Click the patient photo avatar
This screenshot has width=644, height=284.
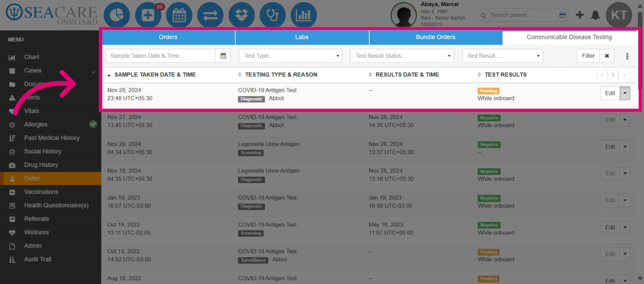click(404, 15)
